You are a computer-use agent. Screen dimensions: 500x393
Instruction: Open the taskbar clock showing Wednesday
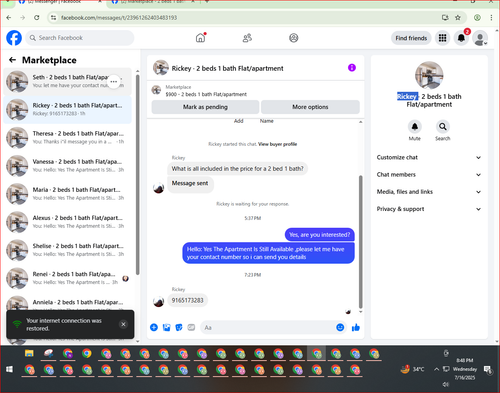click(x=465, y=369)
